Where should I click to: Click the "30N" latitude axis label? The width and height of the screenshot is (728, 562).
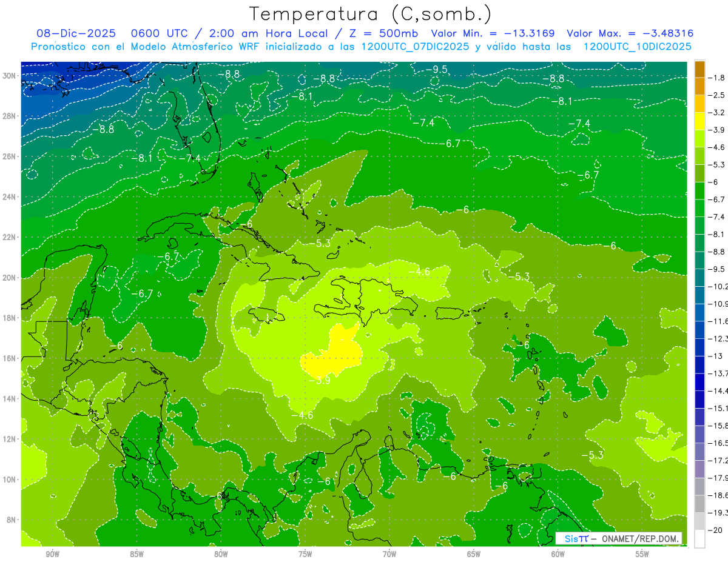tap(10, 75)
